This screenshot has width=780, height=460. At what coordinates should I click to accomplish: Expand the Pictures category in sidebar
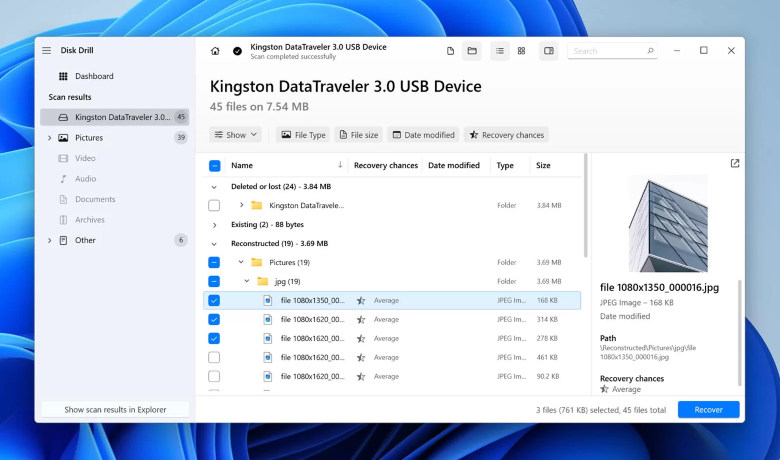click(49, 138)
